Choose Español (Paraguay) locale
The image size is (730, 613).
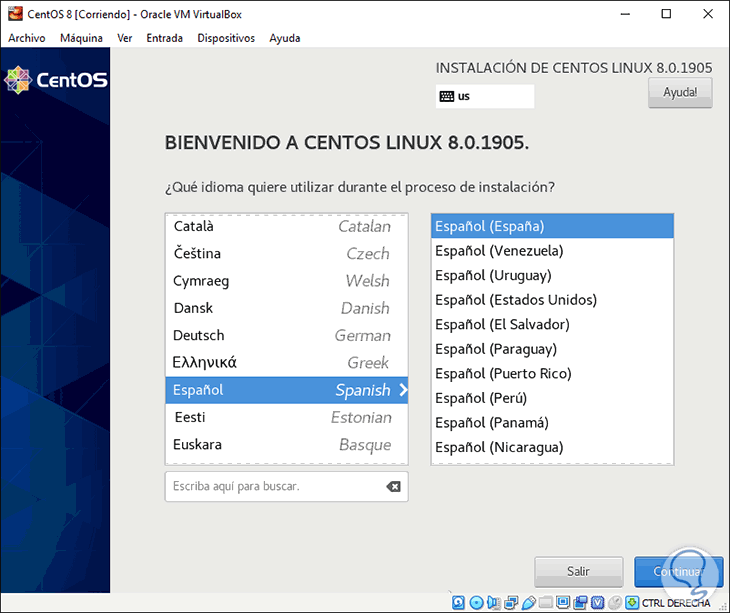click(x=552, y=349)
